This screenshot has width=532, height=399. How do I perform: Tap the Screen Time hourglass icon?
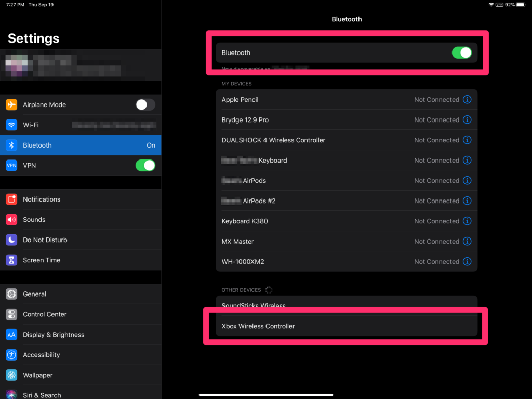pos(11,260)
